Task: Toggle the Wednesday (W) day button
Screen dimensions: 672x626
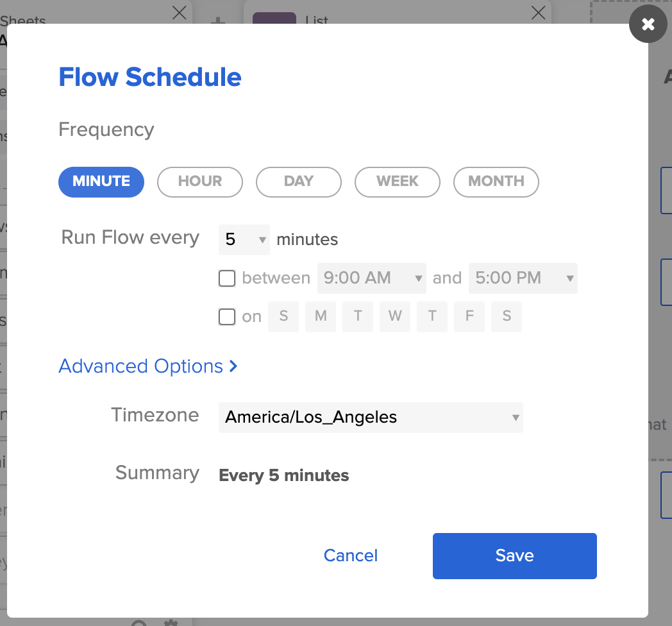Action: tap(395, 316)
